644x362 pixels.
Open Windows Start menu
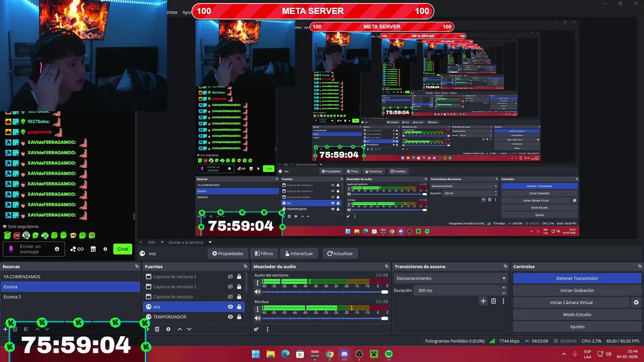(x=256, y=354)
